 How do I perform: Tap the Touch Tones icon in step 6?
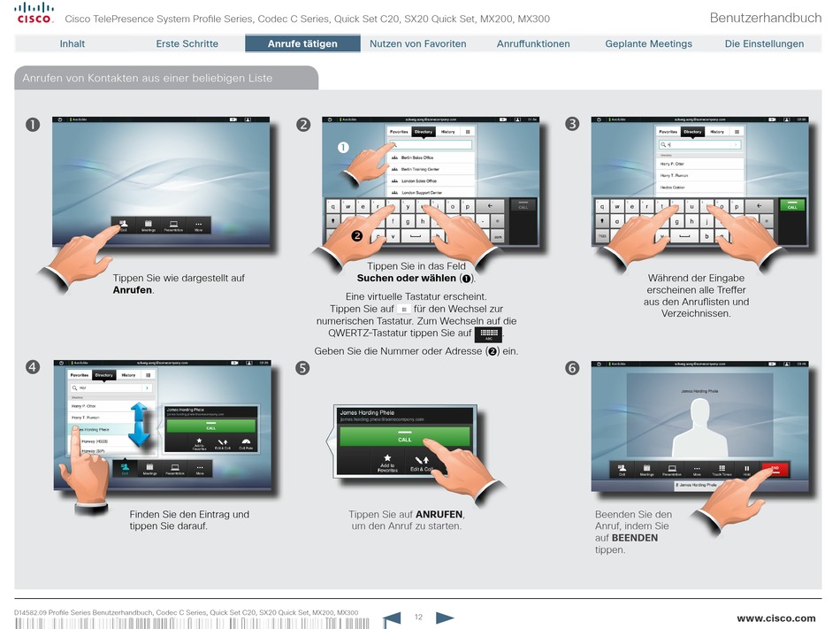point(722,470)
